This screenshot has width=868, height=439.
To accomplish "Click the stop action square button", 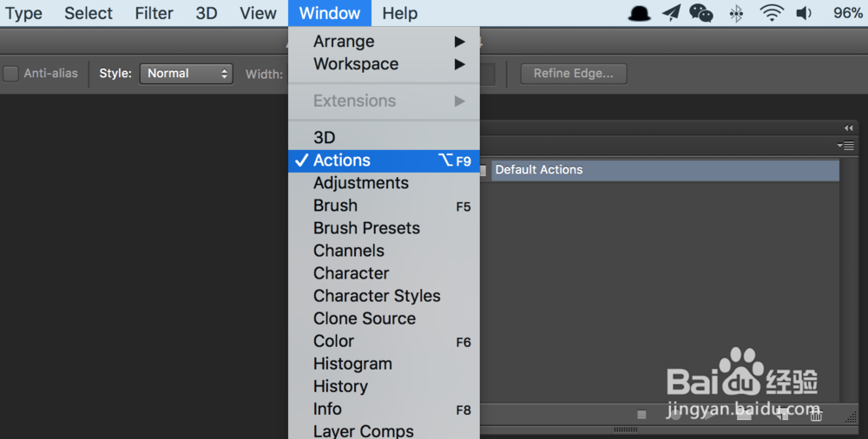I will coord(641,416).
